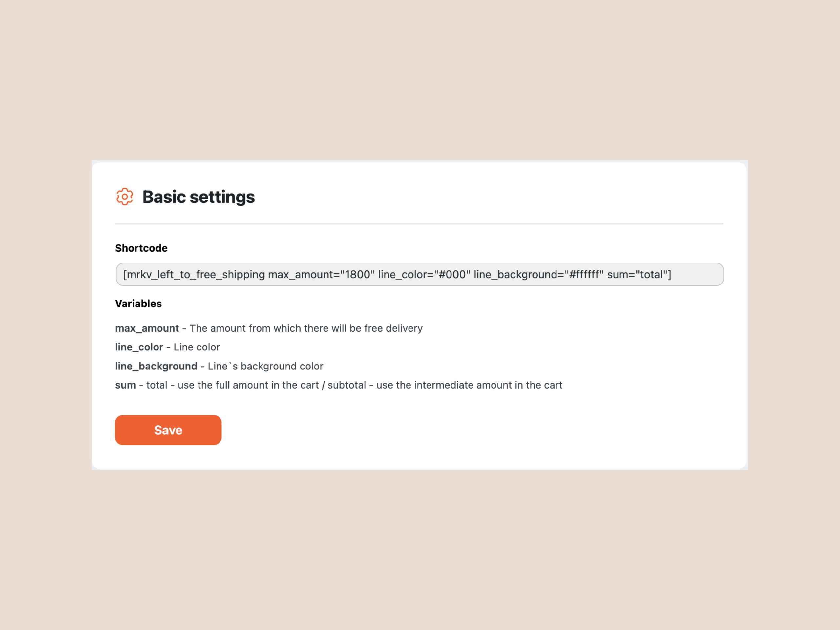The image size is (840, 630).
Task: Focus the shortcode text input field
Action: pos(420,274)
